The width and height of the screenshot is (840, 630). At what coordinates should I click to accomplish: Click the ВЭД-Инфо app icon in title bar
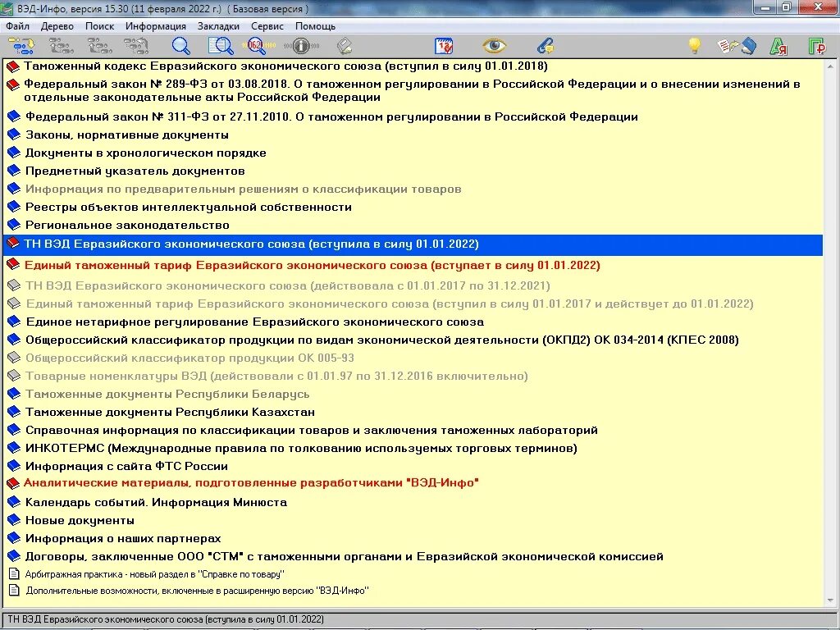(7, 8)
